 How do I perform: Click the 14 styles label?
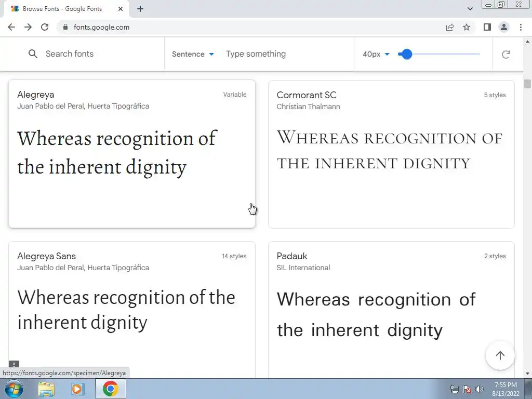tap(234, 256)
